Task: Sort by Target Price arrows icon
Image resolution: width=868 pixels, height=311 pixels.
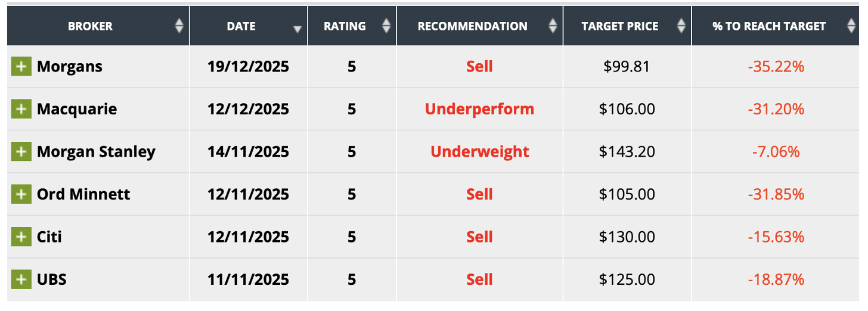Action: click(681, 26)
